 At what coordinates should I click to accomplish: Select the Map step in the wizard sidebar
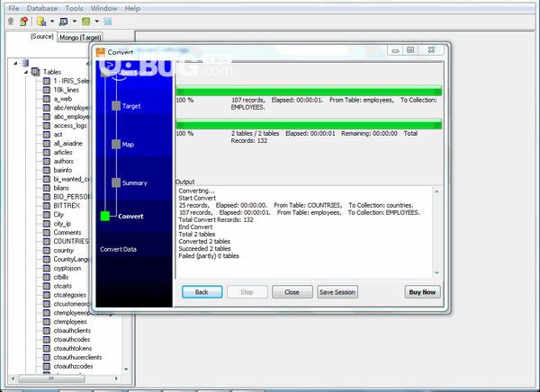pos(123,144)
